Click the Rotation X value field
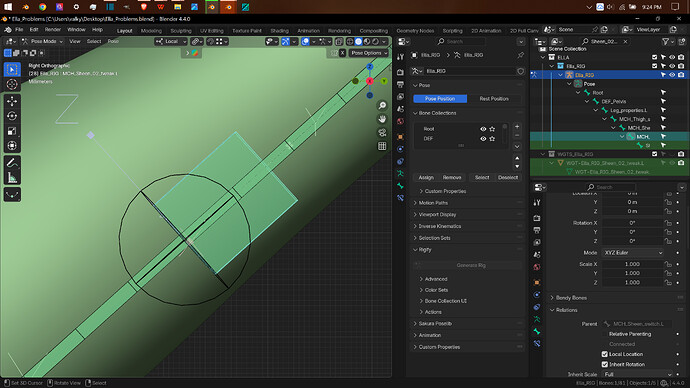Image resolution: width=690 pixels, height=388 pixels. [632, 223]
